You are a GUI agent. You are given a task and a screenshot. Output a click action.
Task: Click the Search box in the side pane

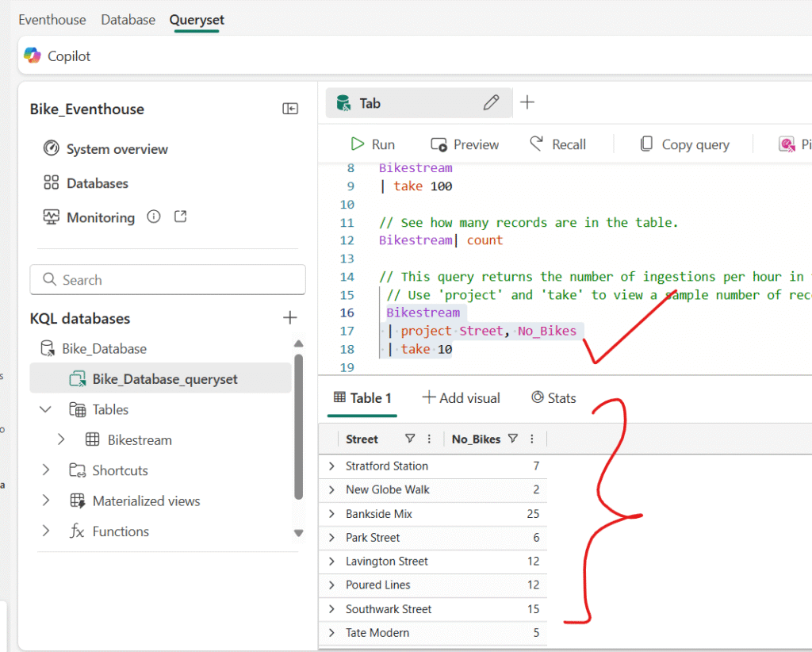pyautogui.click(x=168, y=280)
